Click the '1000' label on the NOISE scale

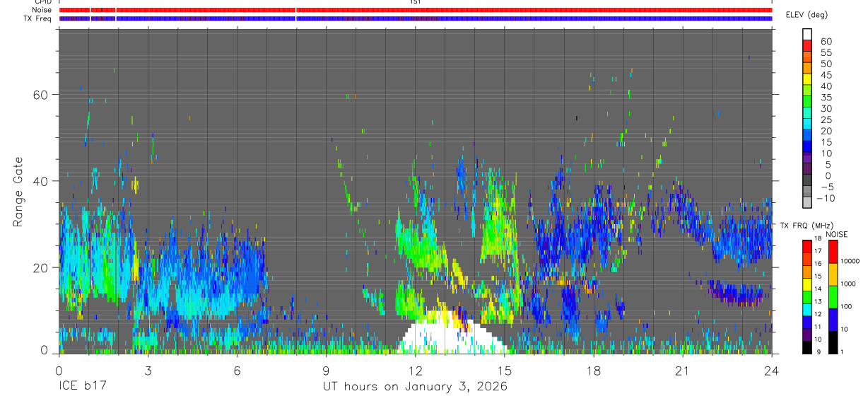point(848,285)
